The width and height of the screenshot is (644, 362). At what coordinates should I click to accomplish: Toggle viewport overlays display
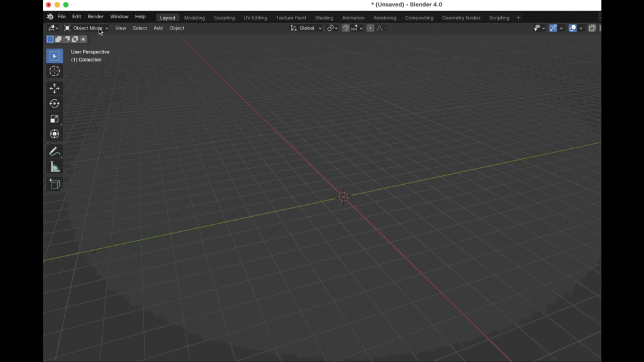572,28
